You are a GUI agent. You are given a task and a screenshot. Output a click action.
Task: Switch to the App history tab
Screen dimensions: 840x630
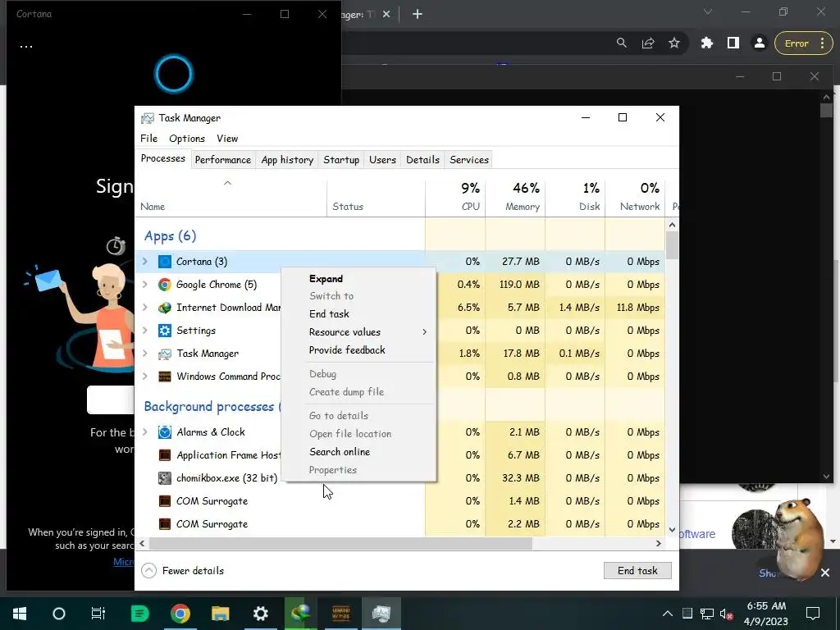point(287,160)
